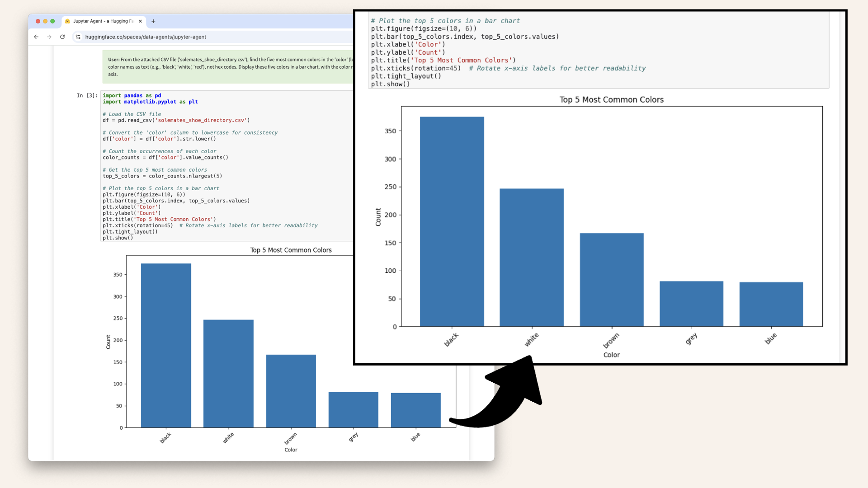Maximize the browser with green button

tap(52, 21)
